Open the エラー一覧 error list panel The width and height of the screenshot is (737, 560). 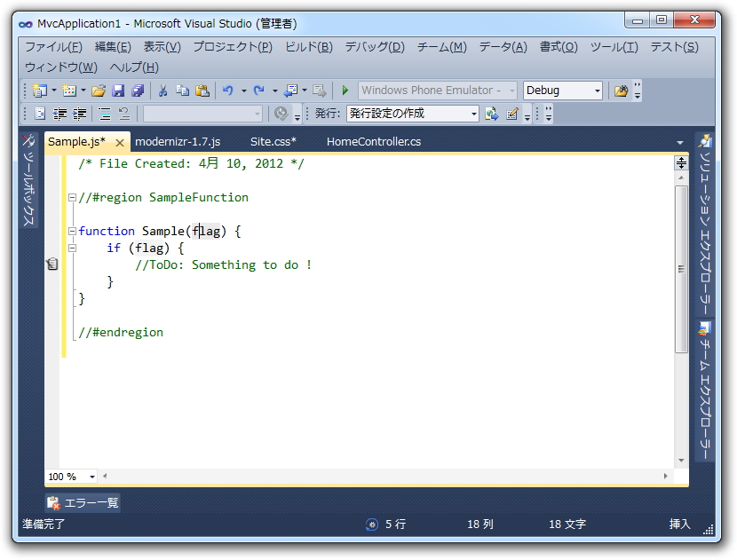(82, 501)
